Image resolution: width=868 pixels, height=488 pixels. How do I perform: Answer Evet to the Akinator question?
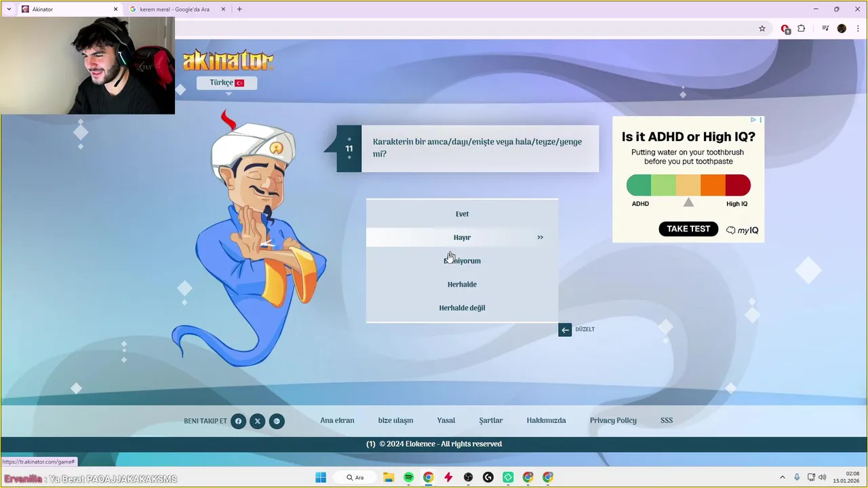[x=462, y=214]
